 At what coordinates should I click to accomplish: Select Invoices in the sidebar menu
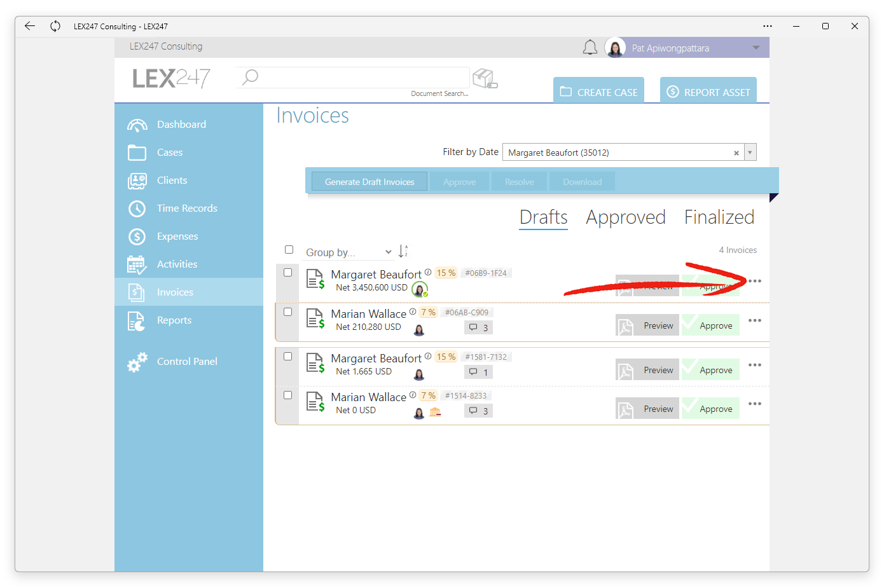coord(189,292)
